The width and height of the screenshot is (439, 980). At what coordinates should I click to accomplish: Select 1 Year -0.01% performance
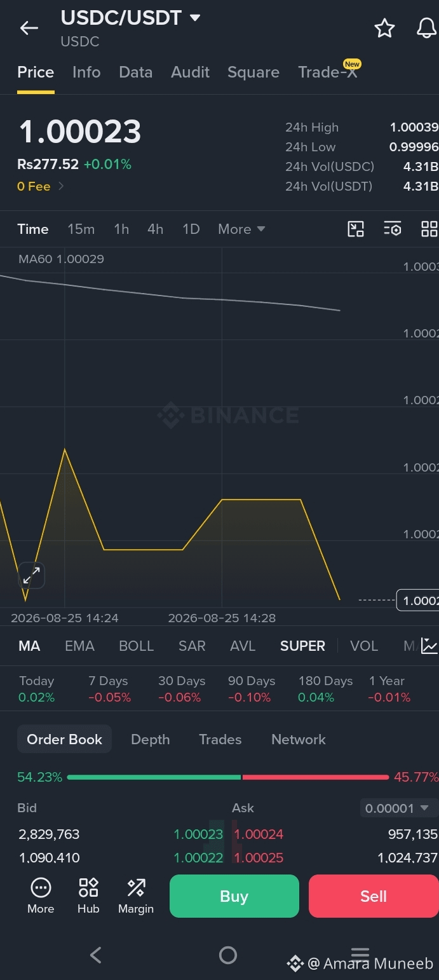pyautogui.click(x=389, y=689)
